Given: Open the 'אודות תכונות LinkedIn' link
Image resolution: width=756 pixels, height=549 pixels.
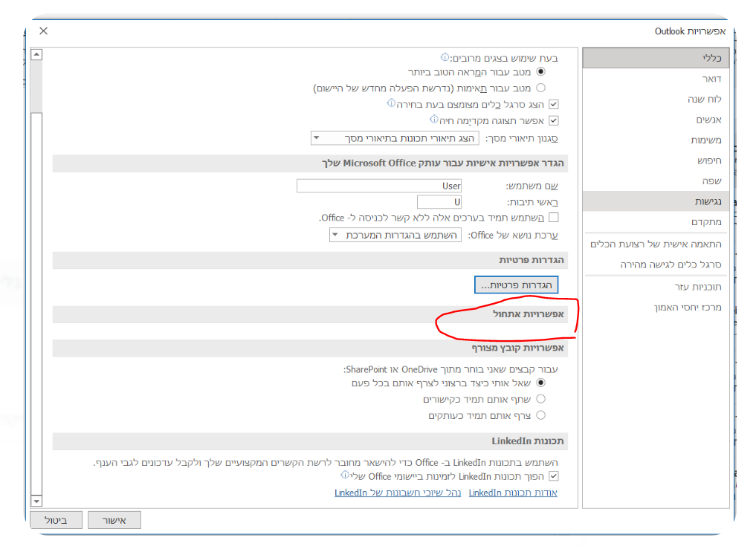Looking at the screenshot, I should point(513,493).
